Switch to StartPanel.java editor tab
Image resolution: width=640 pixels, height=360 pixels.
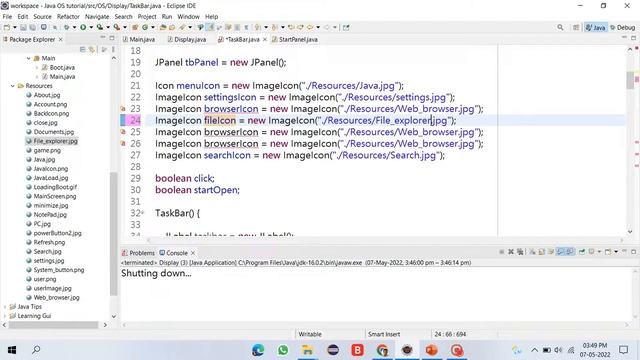[294, 39]
